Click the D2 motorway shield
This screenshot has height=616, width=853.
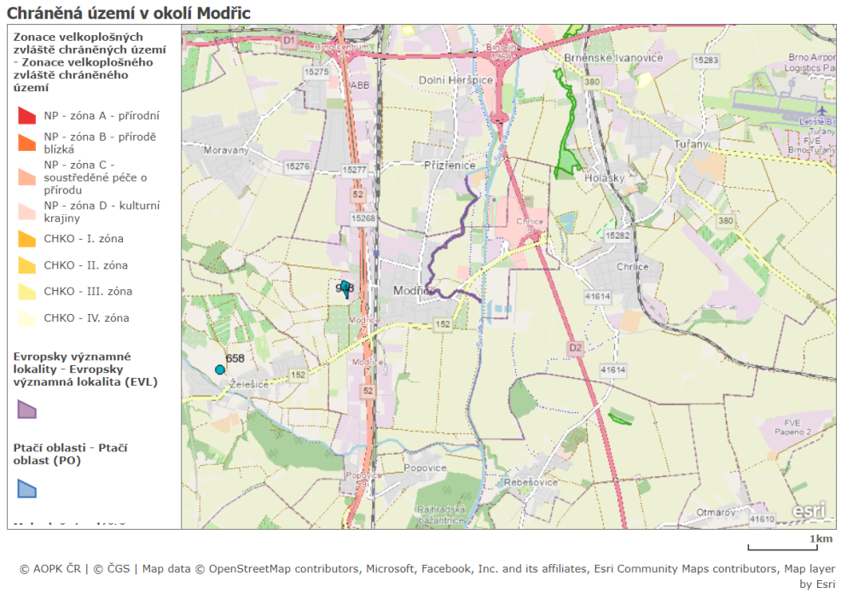pos(575,347)
